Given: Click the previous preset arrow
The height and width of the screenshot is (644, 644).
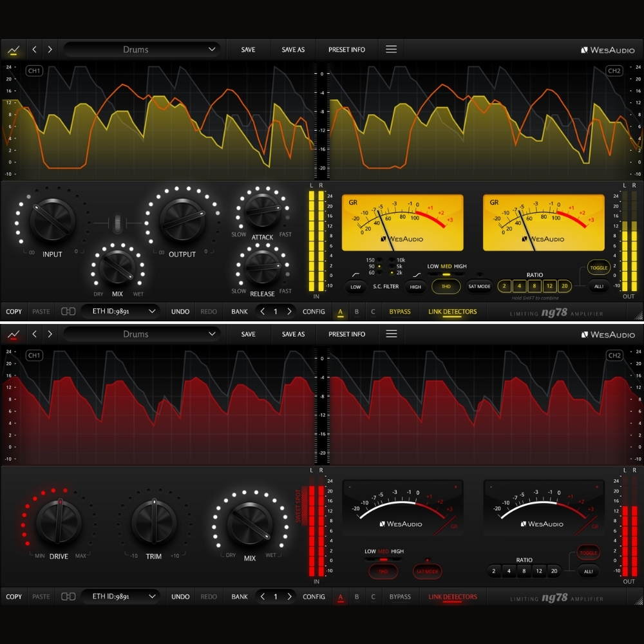Looking at the screenshot, I should click(33, 49).
